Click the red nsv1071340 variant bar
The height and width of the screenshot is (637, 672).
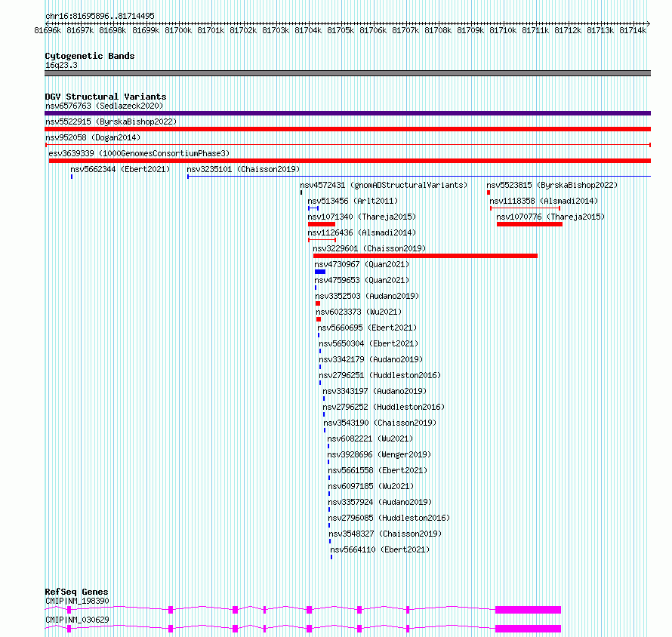click(322, 224)
